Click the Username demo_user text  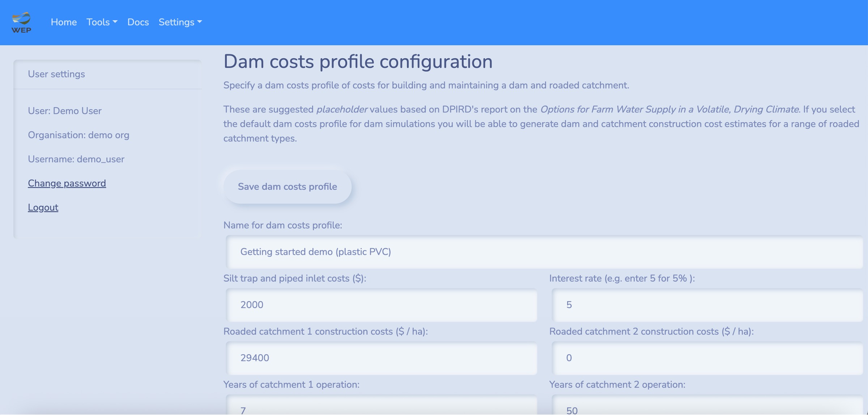[x=76, y=159]
